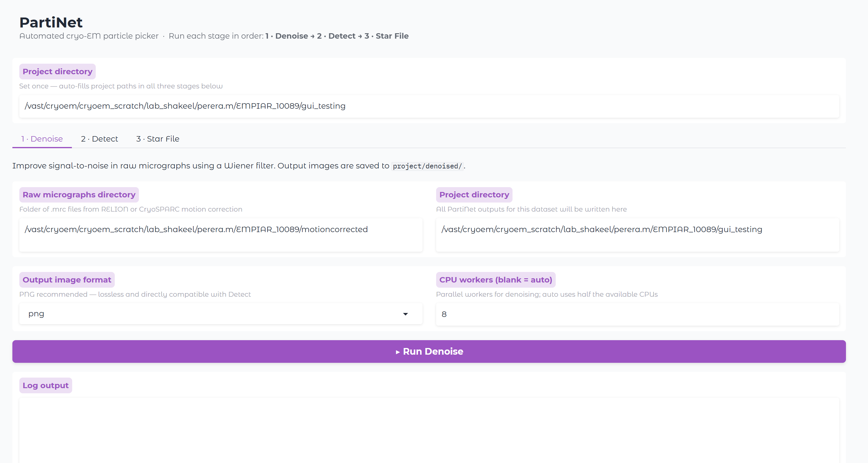Click 'Folder of .mrc files' hint text
Image resolution: width=868 pixels, height=463 pixels.
pyautogui.click(x=131, y=209)
